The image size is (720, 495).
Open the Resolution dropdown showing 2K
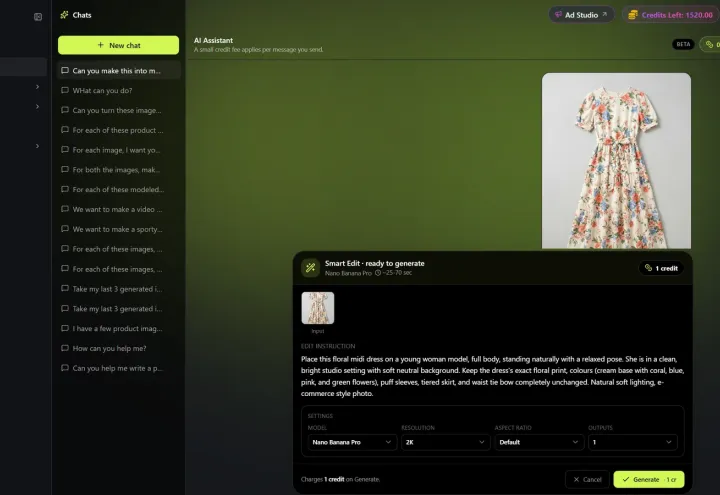pos(445,442)
